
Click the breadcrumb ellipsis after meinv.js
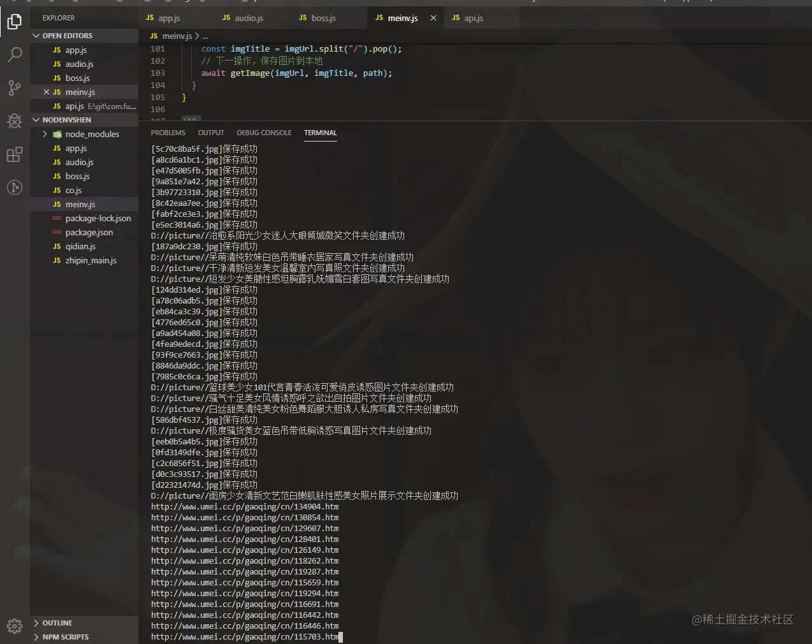205,36
